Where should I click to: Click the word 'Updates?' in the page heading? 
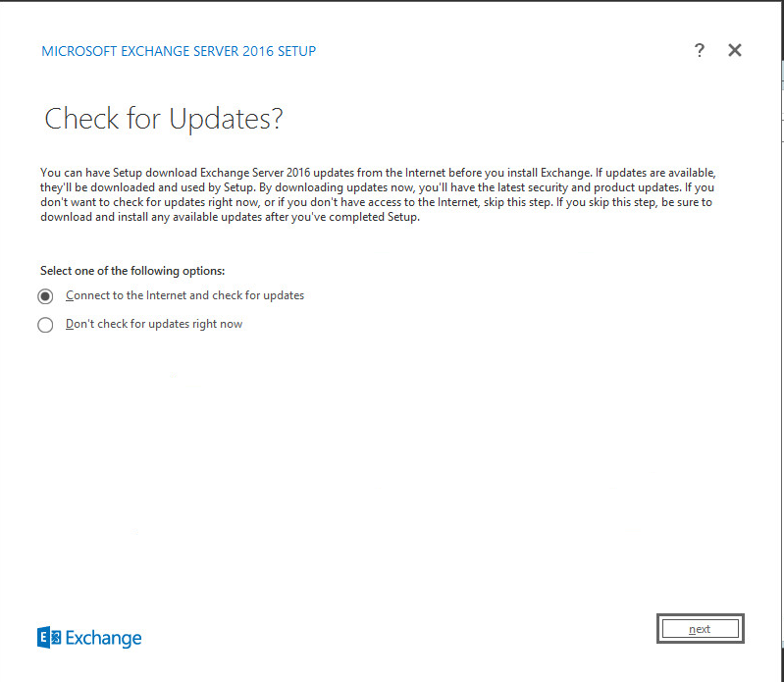(x=226, y=119)
